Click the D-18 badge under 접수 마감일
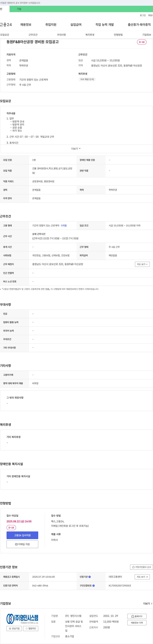The height and width of the screenshot is (644, 153). 11,527
